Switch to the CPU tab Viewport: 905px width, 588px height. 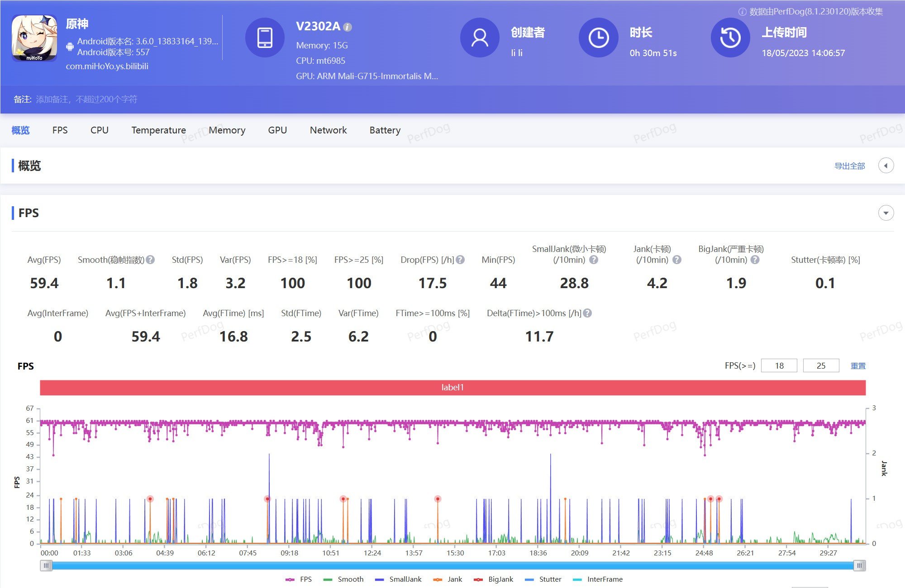tap(99, 130)
